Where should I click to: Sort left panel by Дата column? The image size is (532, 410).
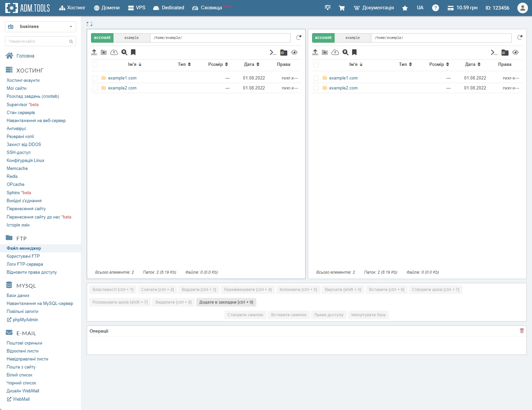point(251,65)
